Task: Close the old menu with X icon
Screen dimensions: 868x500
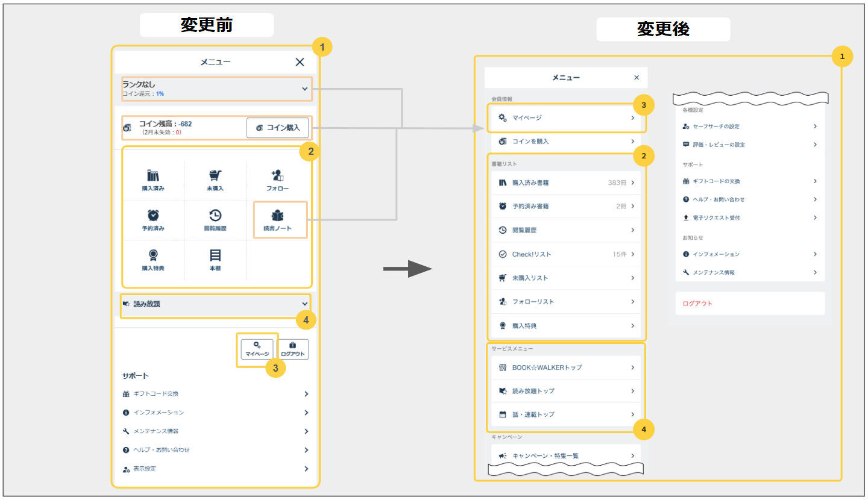Action: pyautogui.click(x=300, y=62)
